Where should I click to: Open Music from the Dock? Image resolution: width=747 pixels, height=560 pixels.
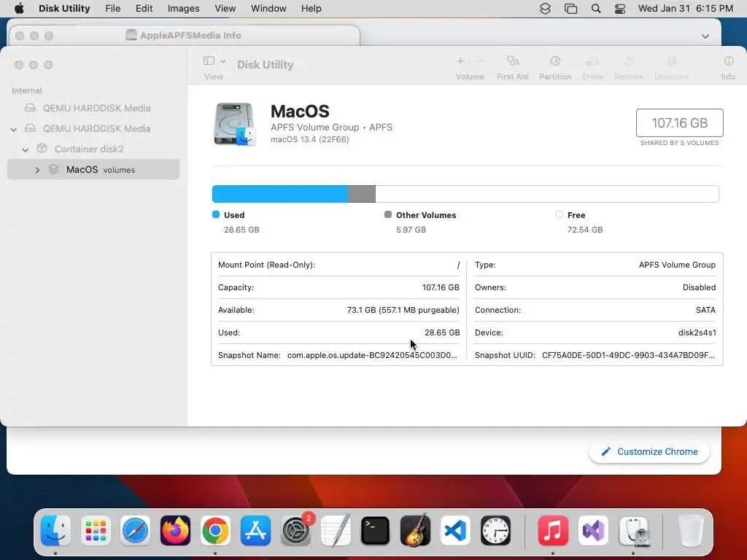coord(553,531)
